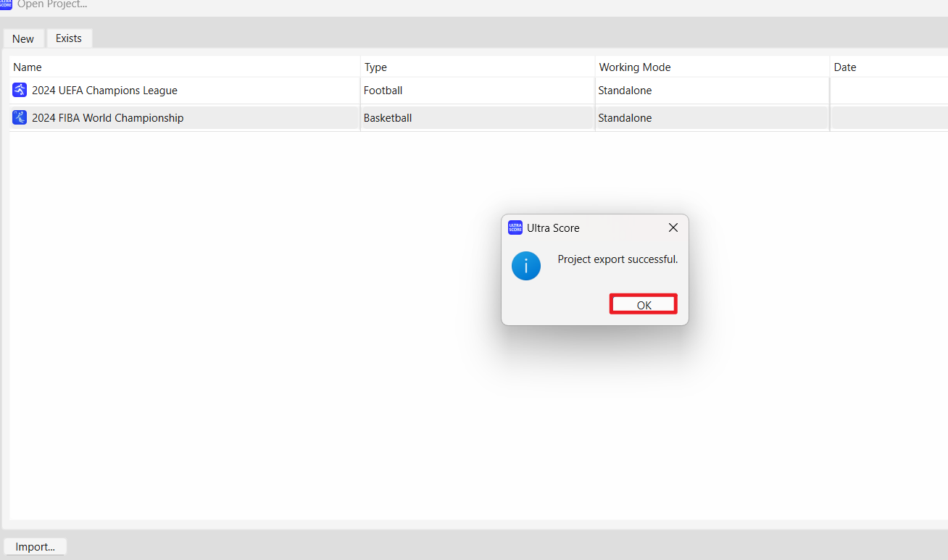Sort by the Date column header
This screenshot has height=560, width=948.
(845, 67)
